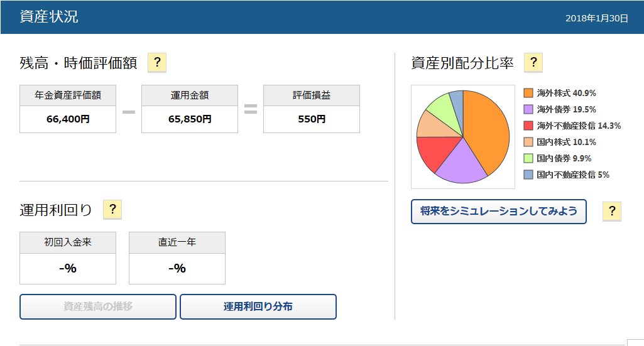Select the 運用金額 amount 65,850円
The width and height of the screenshot is (644, 346).
pos(190,119)
